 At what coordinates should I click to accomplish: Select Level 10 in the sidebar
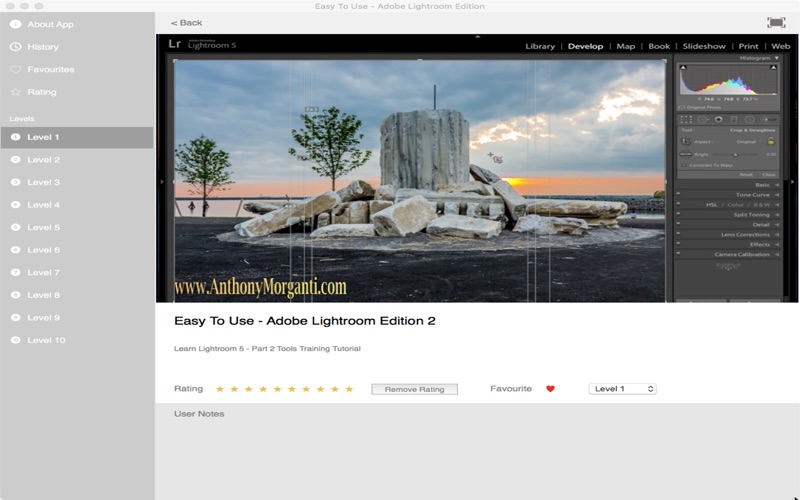(77, 340)
